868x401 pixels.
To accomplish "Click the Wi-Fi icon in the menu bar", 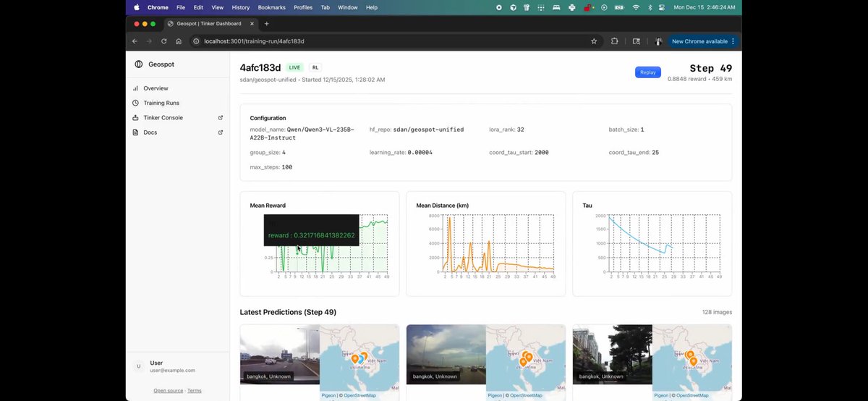I will click(636, 7).
